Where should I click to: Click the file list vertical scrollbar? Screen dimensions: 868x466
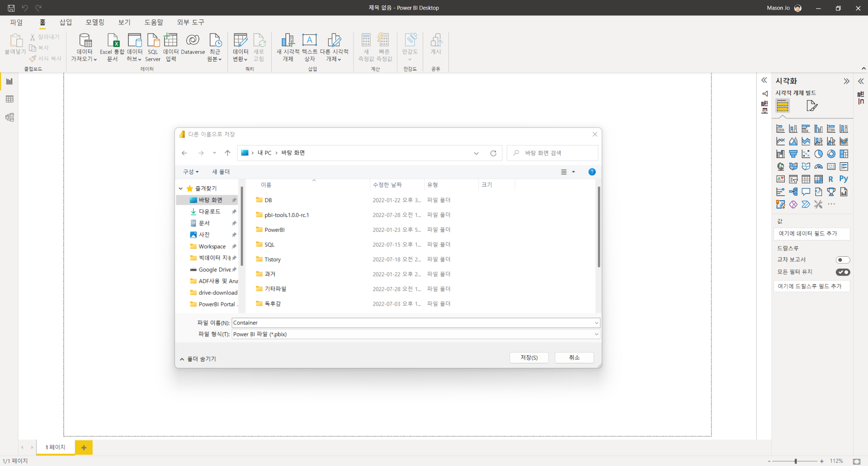[599, 227]
